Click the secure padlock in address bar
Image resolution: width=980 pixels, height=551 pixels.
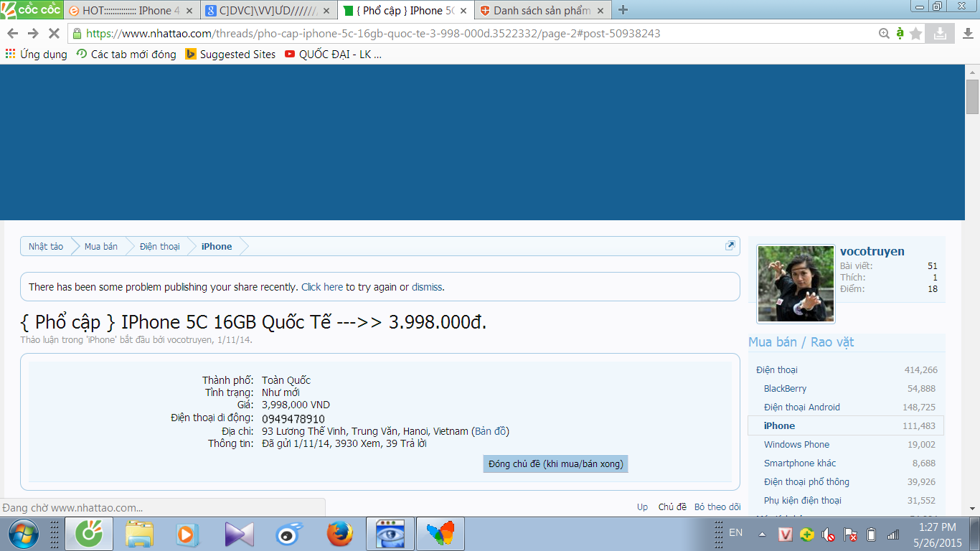(x=77, y=33)
